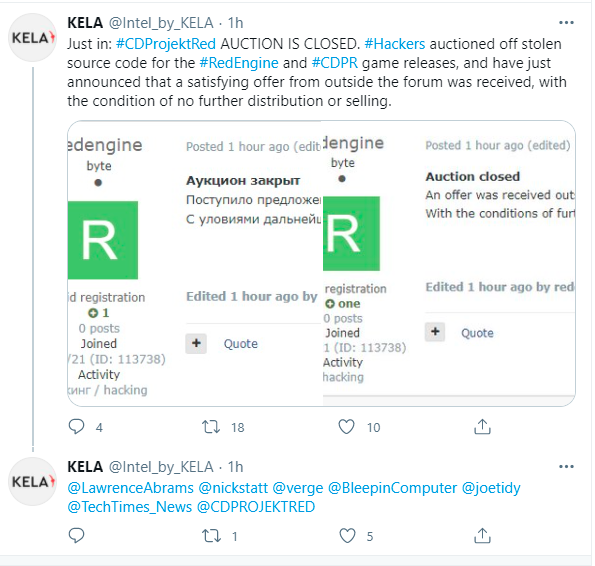Open the more options menu on second tweet
The image size is (595, 566).
point(566,466)
